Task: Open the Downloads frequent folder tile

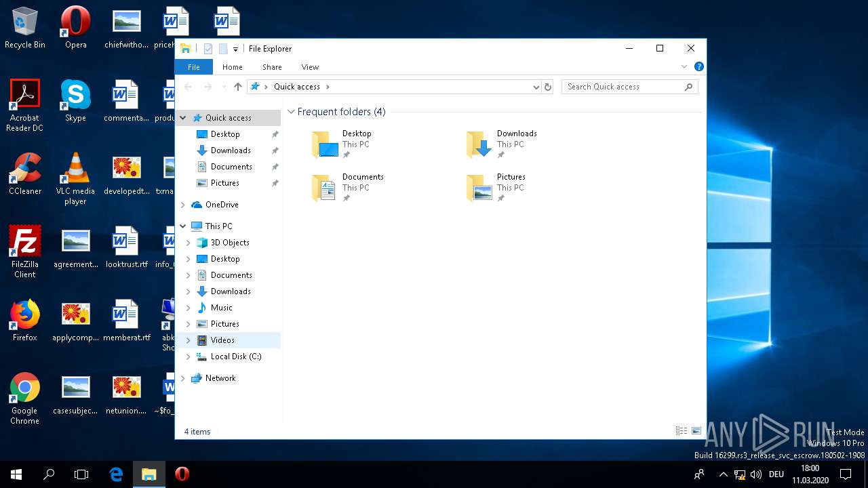Action: tap(502, 144)
